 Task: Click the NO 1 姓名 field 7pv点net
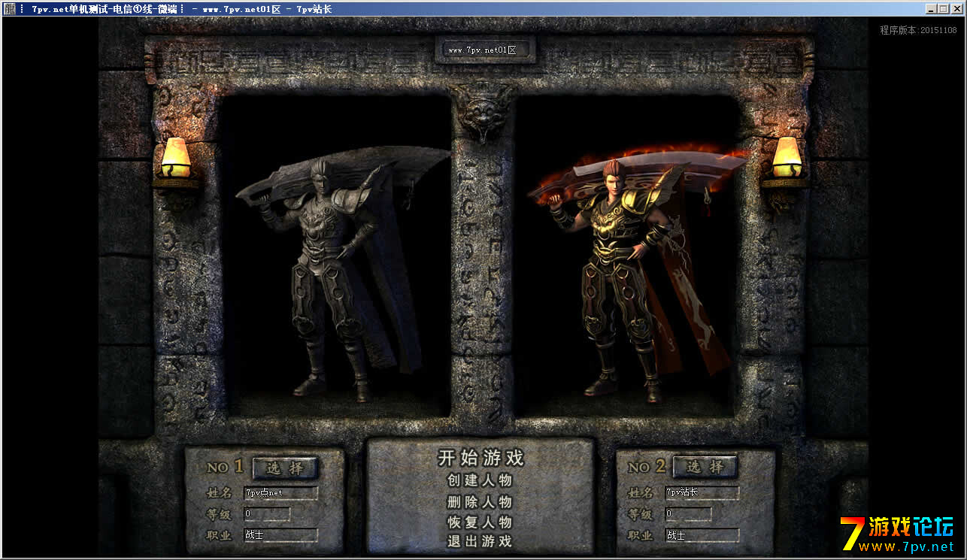(x=281, y=493)
